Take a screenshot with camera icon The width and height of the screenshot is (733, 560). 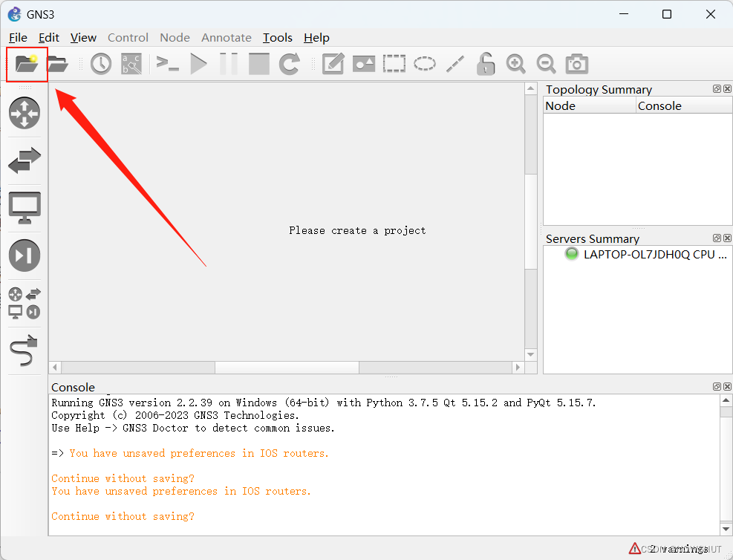[577, 64]
